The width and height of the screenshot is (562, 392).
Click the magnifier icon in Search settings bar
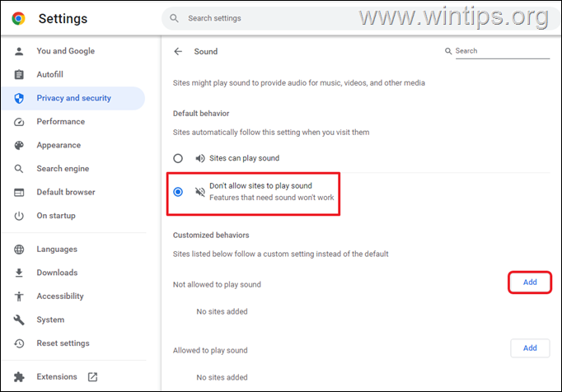[x=174, y=18]
